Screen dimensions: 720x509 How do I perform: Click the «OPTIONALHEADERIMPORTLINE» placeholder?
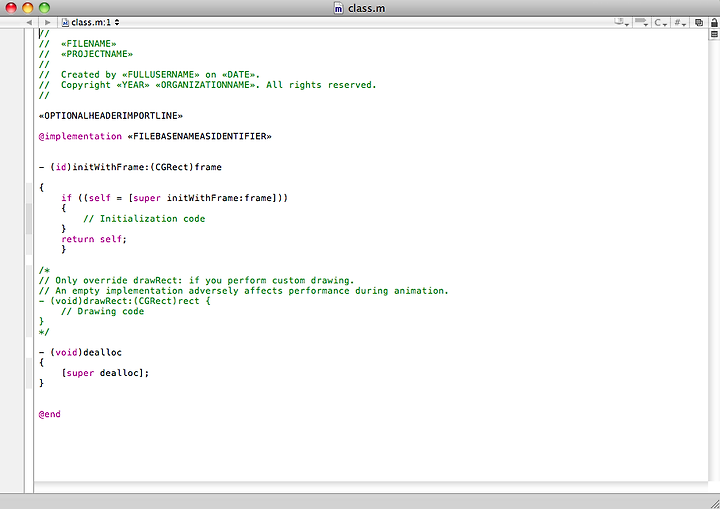tap(111, 116)
